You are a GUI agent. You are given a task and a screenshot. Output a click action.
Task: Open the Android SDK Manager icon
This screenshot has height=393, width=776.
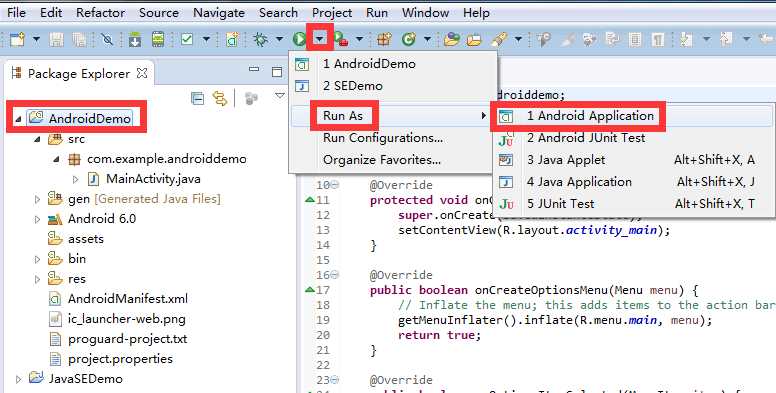click(135, 39)
